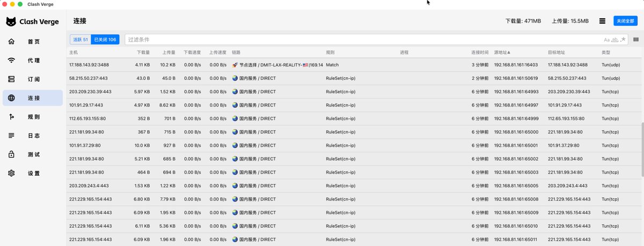This screenshot has height=246, width=644.
Task: Click source address 192.168.81.161:50619
Action: [x=516, y=78]
